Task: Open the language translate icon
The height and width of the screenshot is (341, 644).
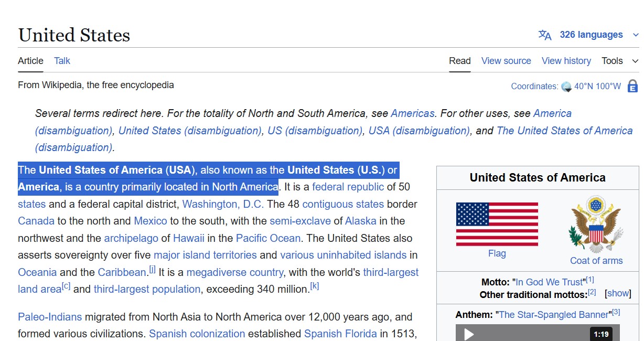Action: [x=545, y=35]
